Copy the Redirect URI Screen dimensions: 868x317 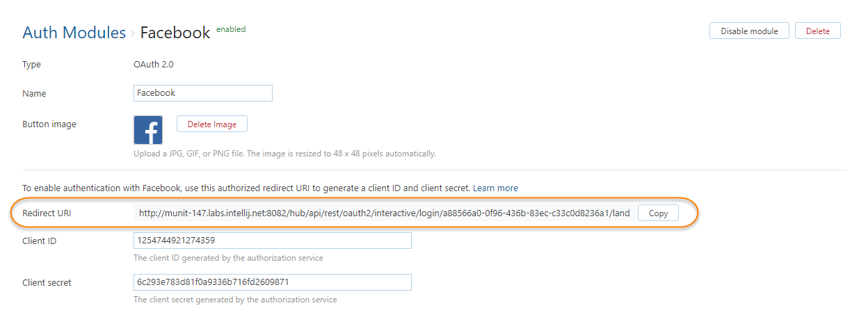tap(658, 213)
